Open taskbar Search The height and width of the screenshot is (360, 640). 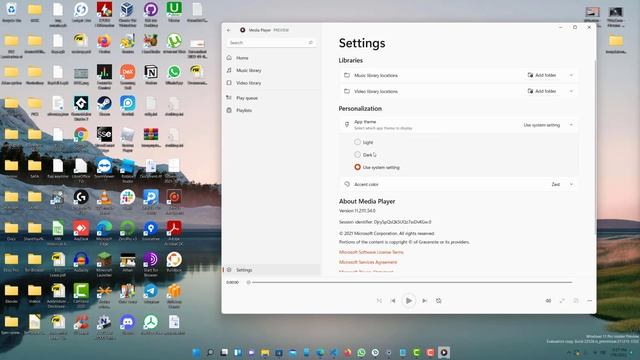(x=210, y=352)
